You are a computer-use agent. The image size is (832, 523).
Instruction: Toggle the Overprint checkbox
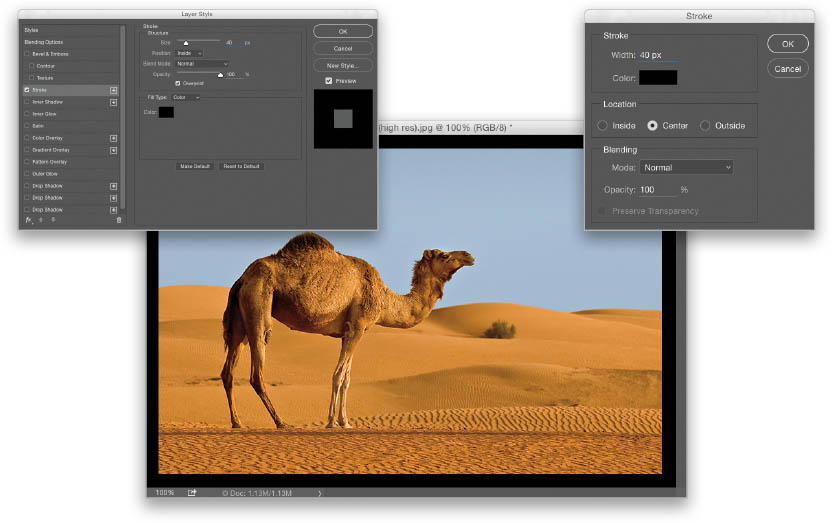click(x=178, y=83)
